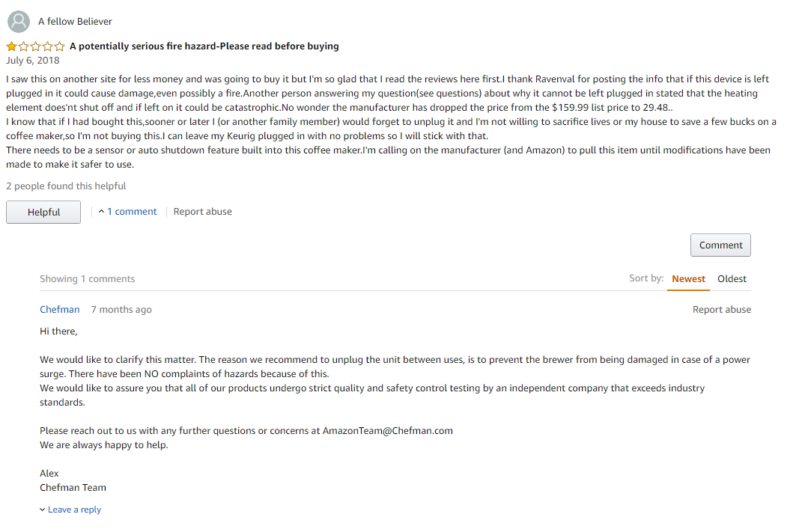The width and height of the screenshot is (799, 532).
Task: Click the Comment button
Action: (x=720, y=245)
